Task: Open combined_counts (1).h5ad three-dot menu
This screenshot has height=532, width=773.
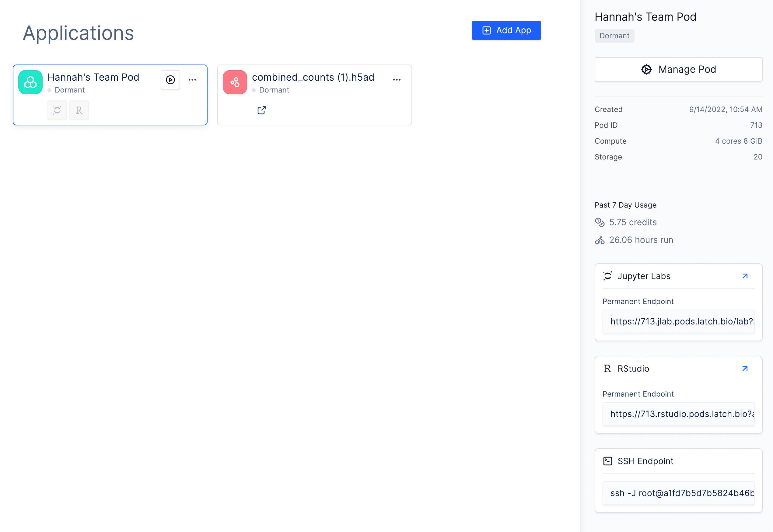Action: 397,80
